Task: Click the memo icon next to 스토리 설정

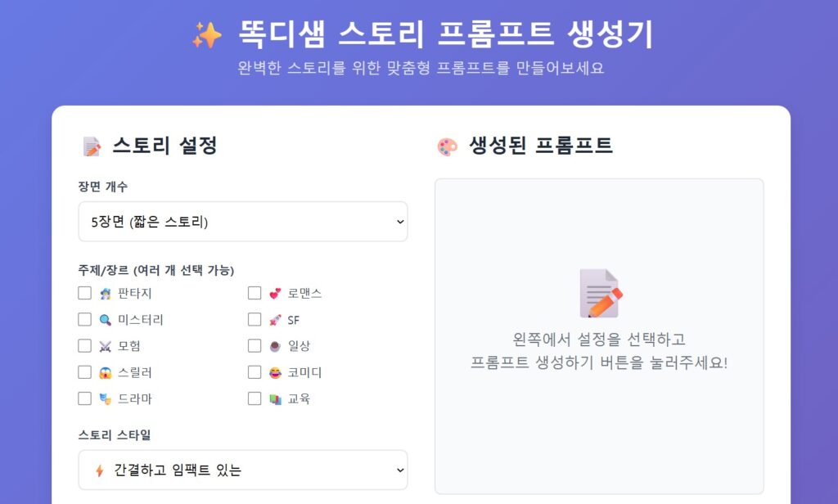Action: 92,146
